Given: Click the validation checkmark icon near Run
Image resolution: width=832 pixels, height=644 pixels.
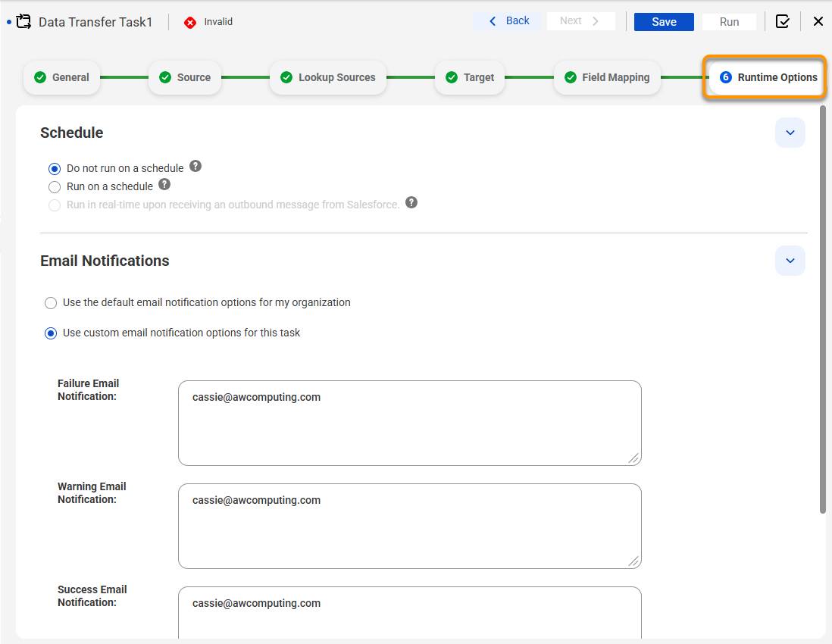Looking at the screenshot, I should tap(782, 22).
